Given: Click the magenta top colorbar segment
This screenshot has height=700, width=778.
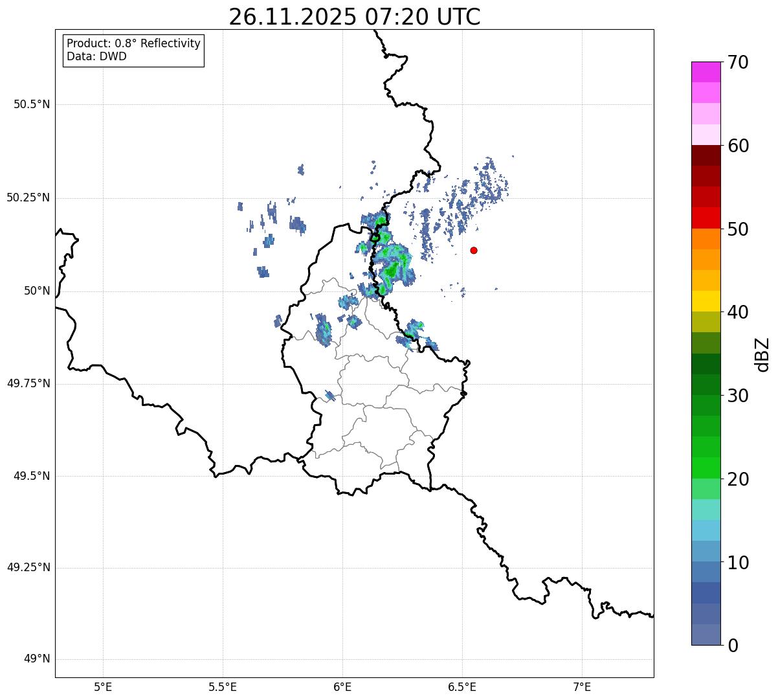Looking at the screenshot, I should (706, 72).
